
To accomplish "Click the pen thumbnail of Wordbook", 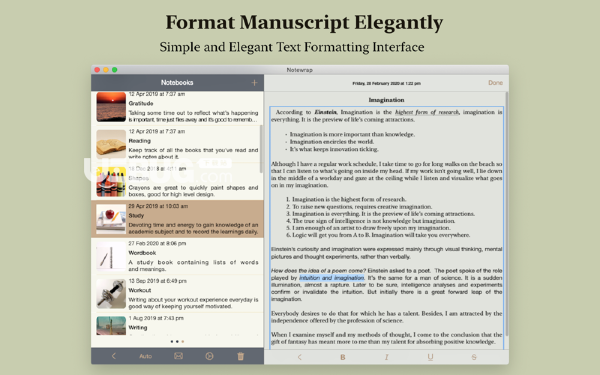I will pos(111,256).
